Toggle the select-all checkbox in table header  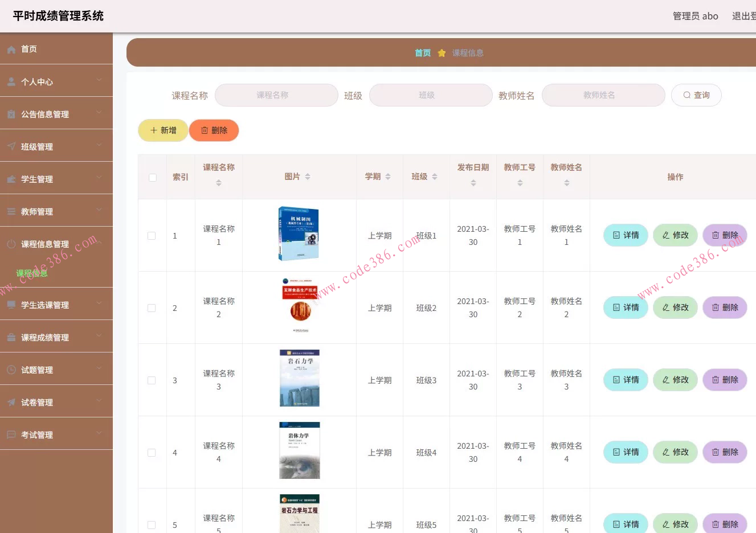152,177
